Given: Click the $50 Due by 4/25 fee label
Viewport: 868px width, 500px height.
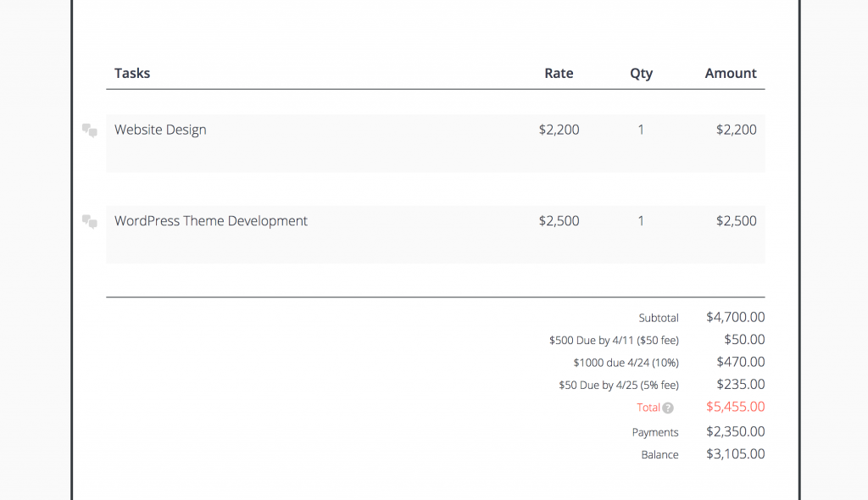Looking at the screenshot, I should click(619, 386).
